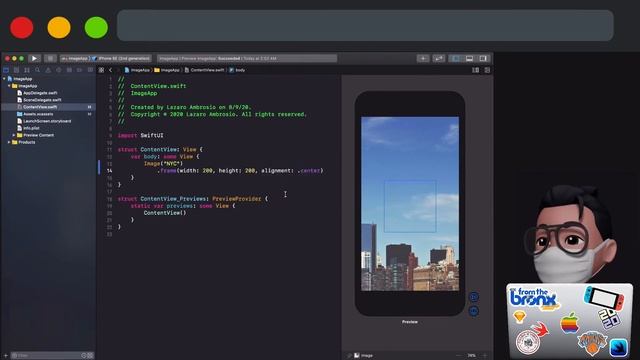Viewport: 640px width, 360px height.
Task: Open the editor options menu
Action: pyautogui.click(x=476, y=70)
